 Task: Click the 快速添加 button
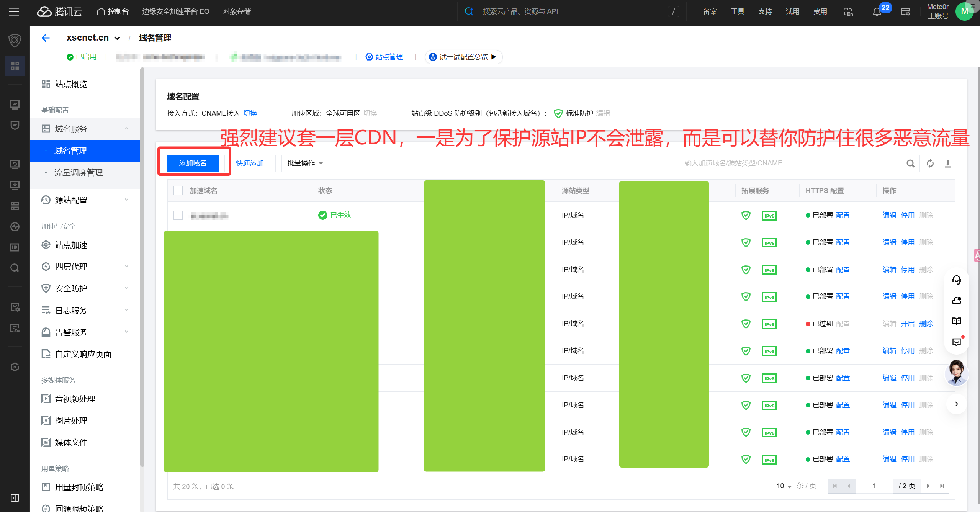point(250,163)
